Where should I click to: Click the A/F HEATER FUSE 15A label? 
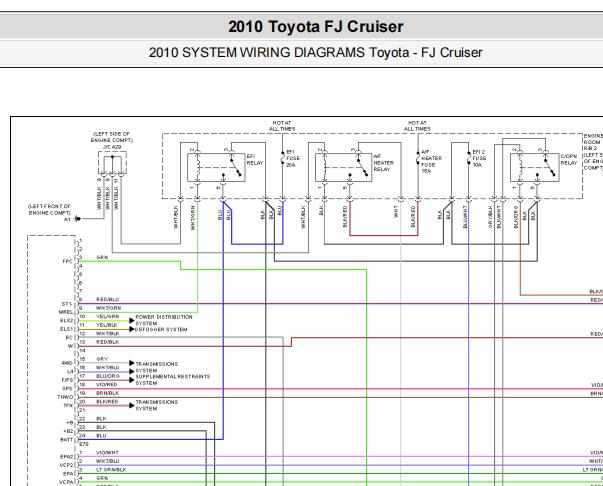(431, 161)
